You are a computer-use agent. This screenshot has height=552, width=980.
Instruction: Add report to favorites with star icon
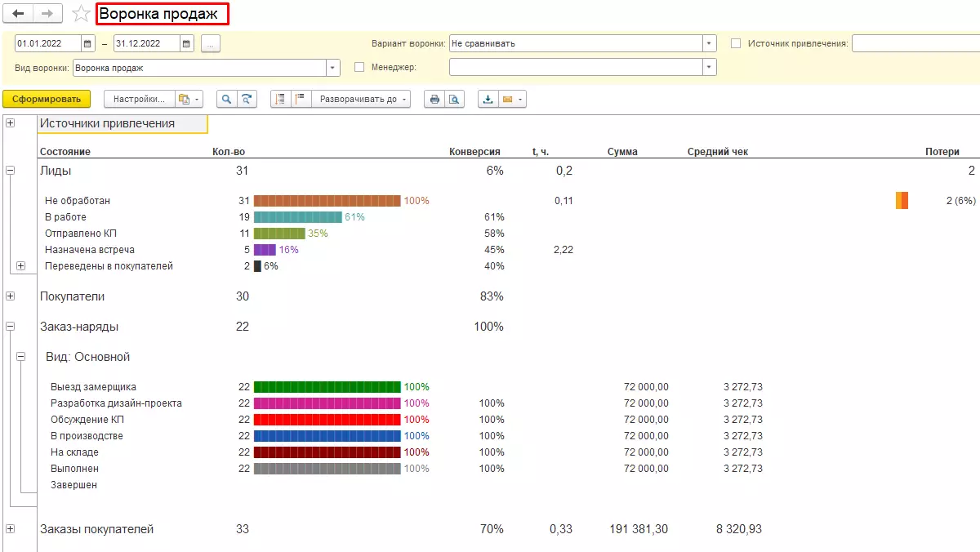click(81, 14)
